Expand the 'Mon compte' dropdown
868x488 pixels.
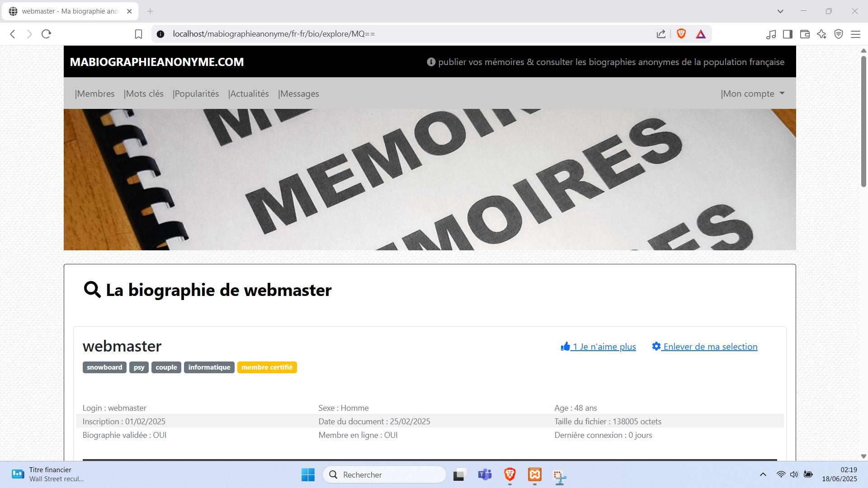point(753,94)
